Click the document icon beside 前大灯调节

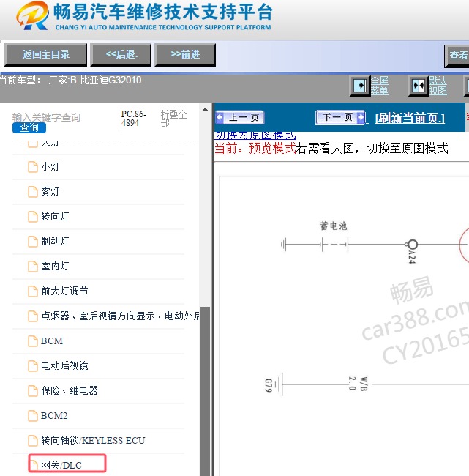33,291
